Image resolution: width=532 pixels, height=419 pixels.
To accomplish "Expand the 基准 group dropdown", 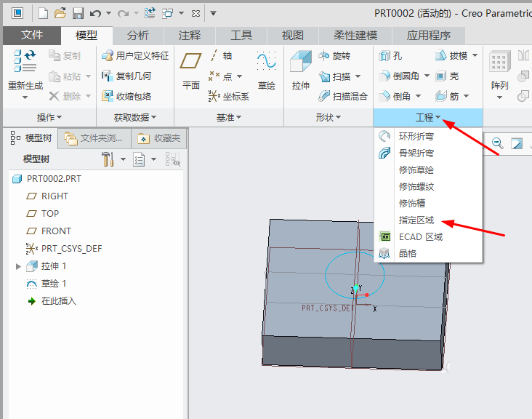I will click(x=229, y=118).
